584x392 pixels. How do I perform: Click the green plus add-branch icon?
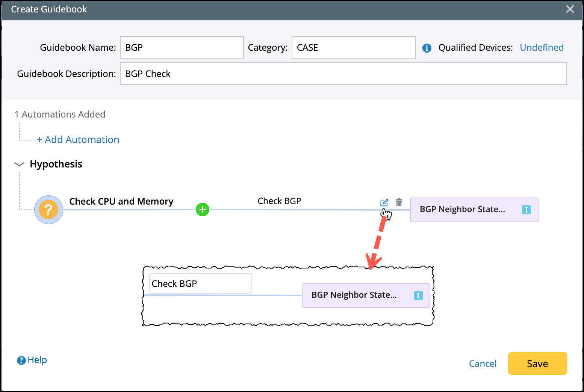[x=203, y=210]
